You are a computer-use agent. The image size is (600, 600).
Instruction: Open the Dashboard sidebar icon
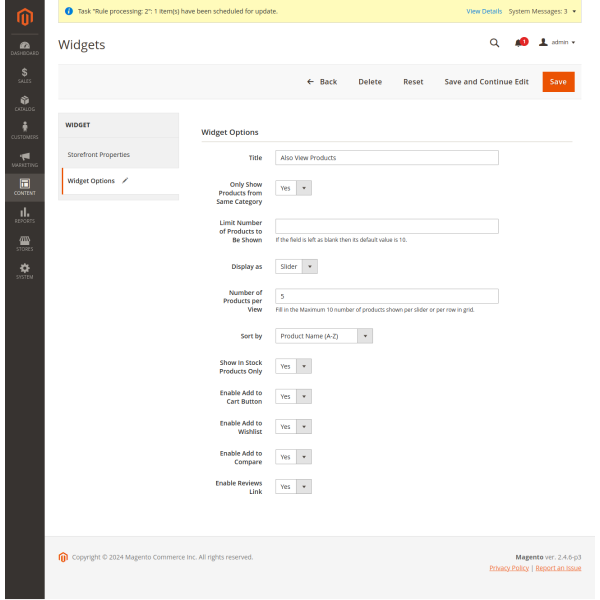[22, 47]
